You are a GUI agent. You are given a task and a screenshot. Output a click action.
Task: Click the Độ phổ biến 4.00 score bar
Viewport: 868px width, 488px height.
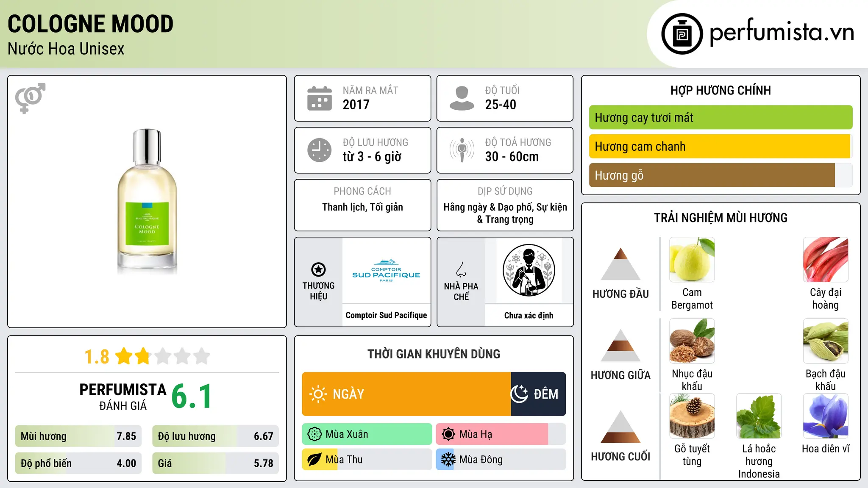point(78,463)
